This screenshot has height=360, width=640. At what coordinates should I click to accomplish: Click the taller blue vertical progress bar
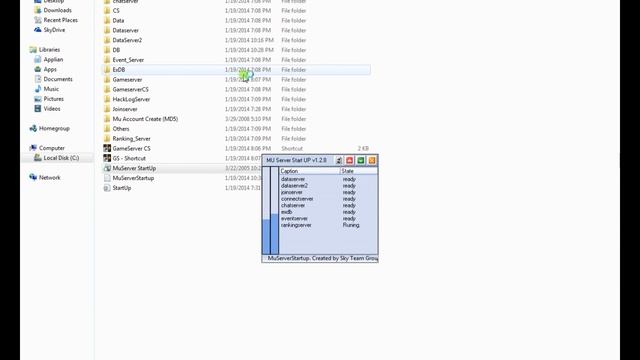(x=274, y=233)
